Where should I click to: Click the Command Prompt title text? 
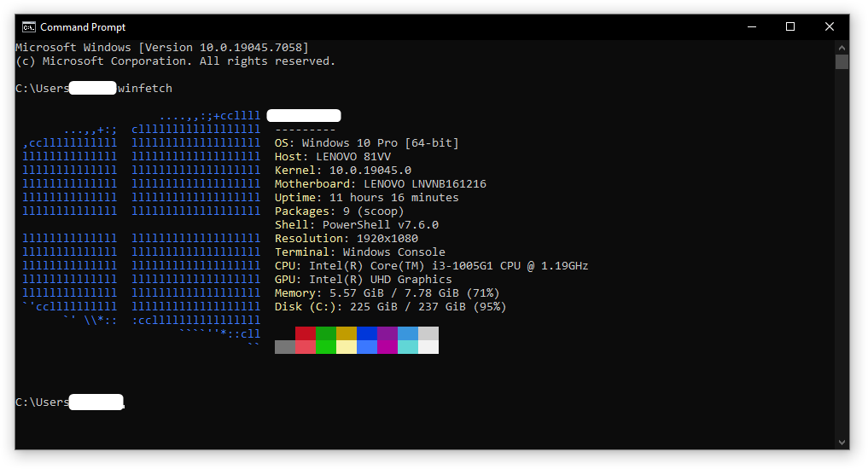coord(83,27)
